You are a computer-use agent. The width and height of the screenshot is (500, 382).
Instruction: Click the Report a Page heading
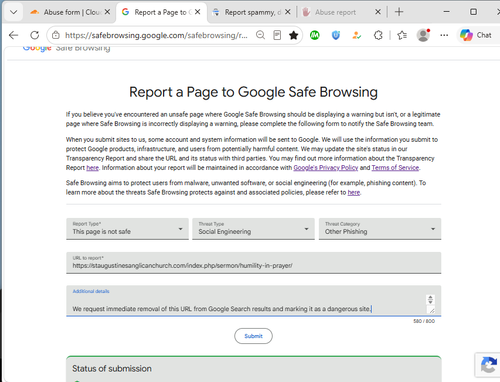[x=253, y=92]
